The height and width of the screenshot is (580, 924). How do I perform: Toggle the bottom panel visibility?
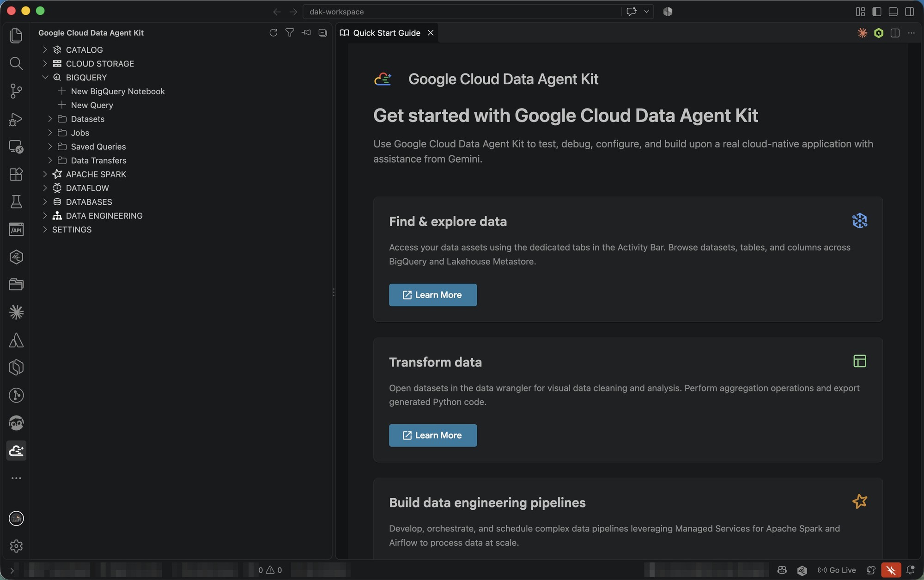(893, 12)
